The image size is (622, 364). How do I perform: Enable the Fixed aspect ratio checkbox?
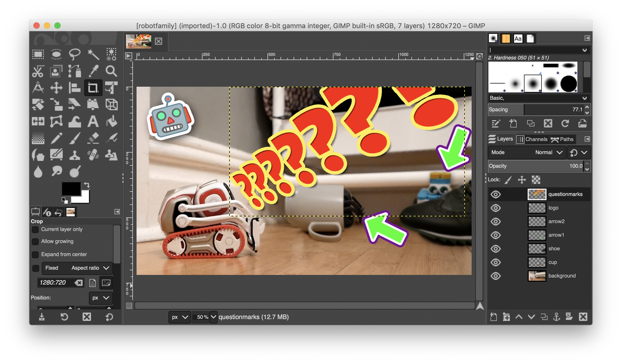[36, 268]
